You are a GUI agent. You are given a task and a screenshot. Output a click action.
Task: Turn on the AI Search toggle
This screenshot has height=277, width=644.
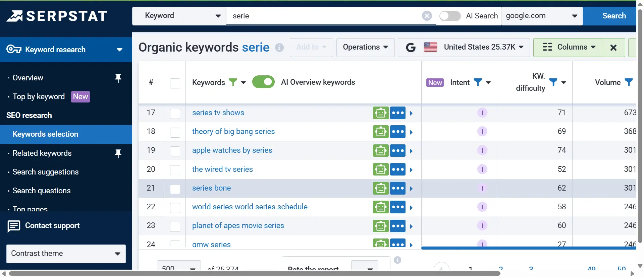[450, 16]
